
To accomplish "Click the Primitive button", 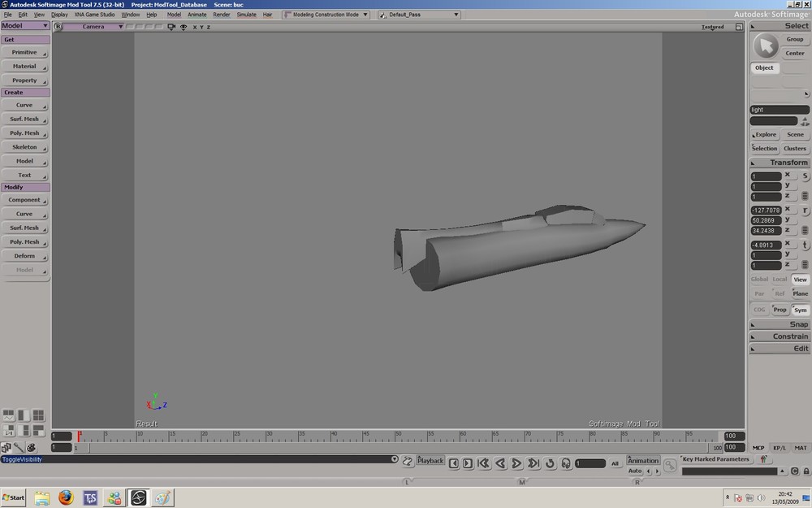I will (24, 52).
